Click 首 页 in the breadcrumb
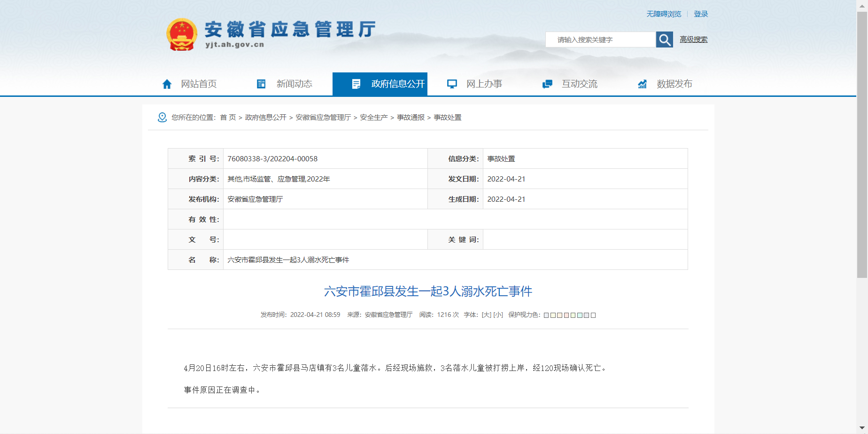The width and height of the screenshot is (868, 434). tap(228, 118)
